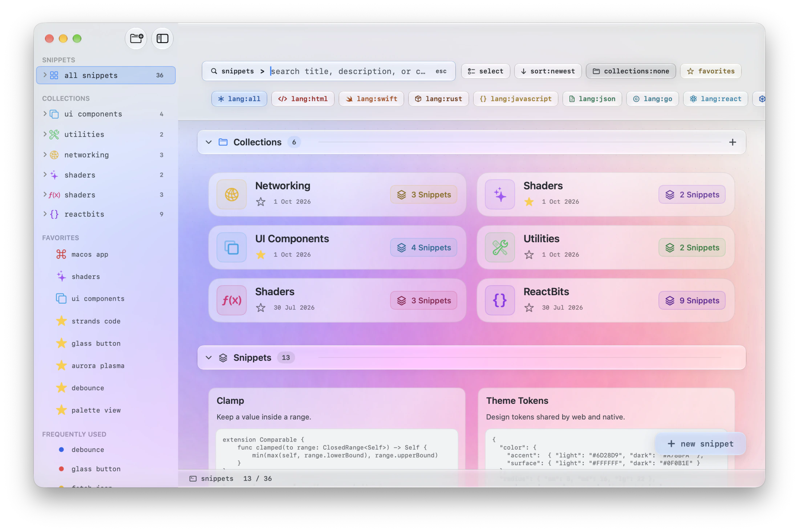
Task: Collapse the Collections section chevron
Action: (208, 142)
